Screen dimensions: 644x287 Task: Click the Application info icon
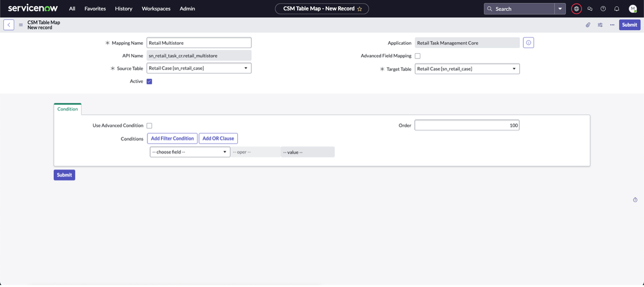(529, 43)
